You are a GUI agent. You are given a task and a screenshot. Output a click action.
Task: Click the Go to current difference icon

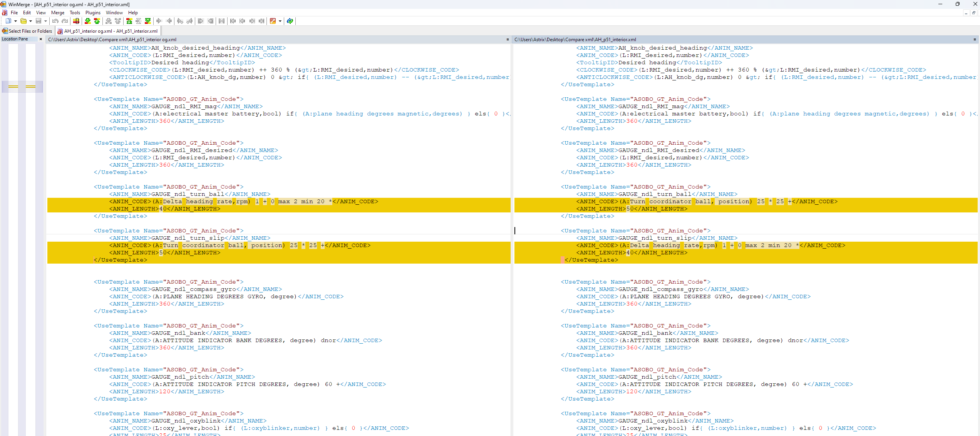139,21
